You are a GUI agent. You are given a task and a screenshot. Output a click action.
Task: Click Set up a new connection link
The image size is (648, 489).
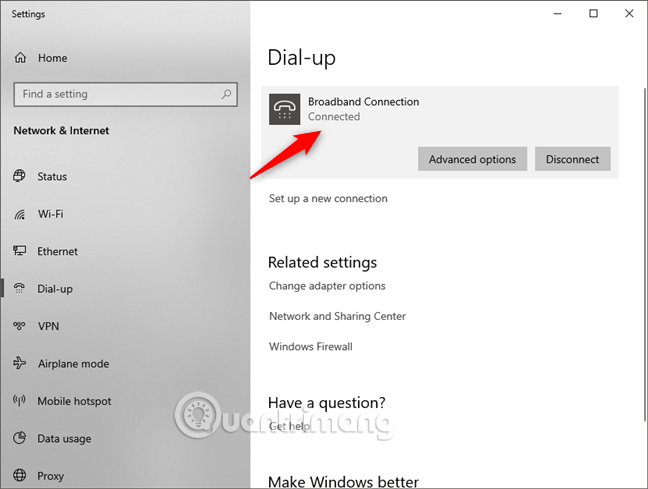pos(328,199)
